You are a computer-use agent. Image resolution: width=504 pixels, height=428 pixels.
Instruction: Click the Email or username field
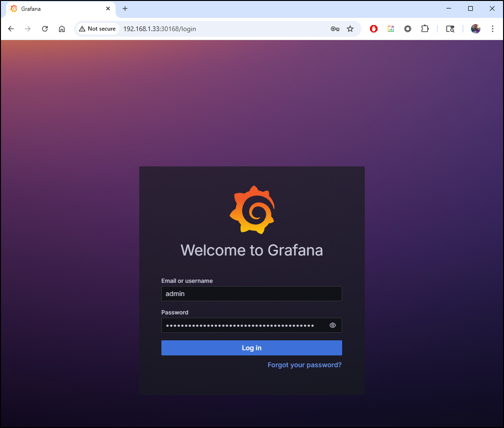pyautogui.click(x=252, y=294)
